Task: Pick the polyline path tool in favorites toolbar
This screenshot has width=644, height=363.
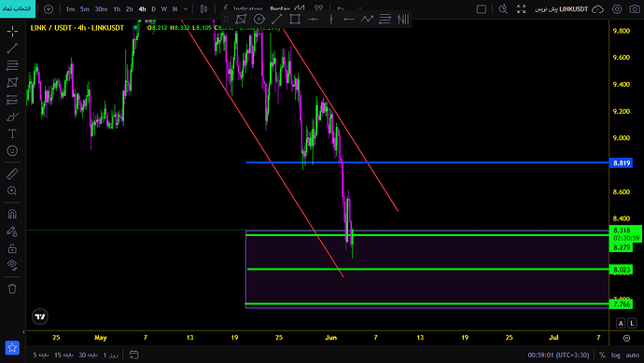Action: [x=367, y=19]
